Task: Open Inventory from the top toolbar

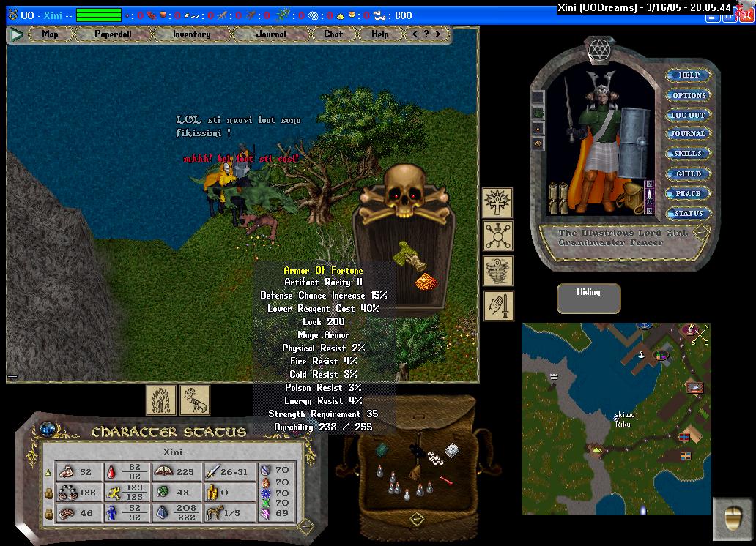Action: coord(191,34)
